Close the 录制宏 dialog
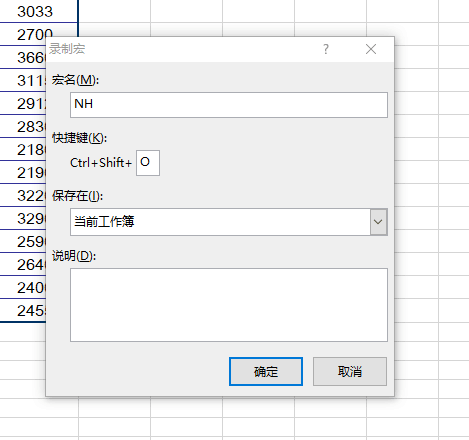This screenshot has width=469, height=440. [x=371, y=49]
